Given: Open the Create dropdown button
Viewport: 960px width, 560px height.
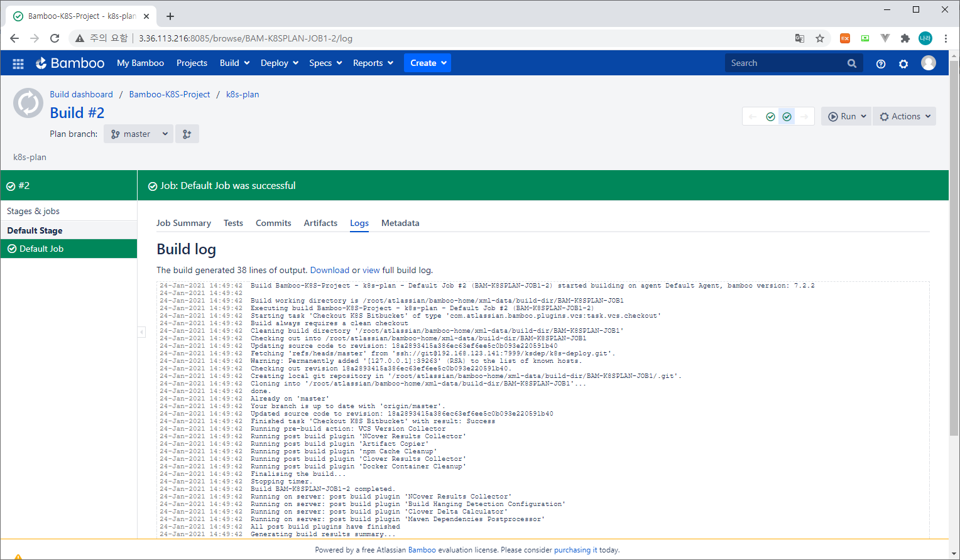Looking at the screenshot, I should (428, 63).
